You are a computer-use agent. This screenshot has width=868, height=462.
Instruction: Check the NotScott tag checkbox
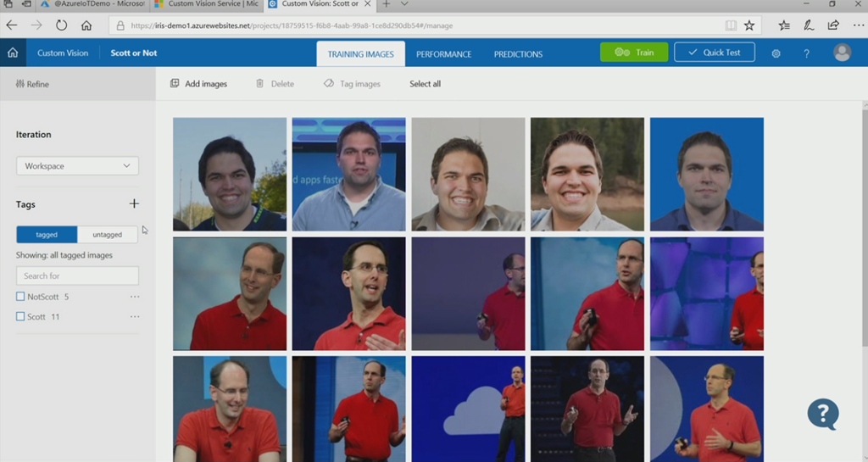click(x=20, y=297)
